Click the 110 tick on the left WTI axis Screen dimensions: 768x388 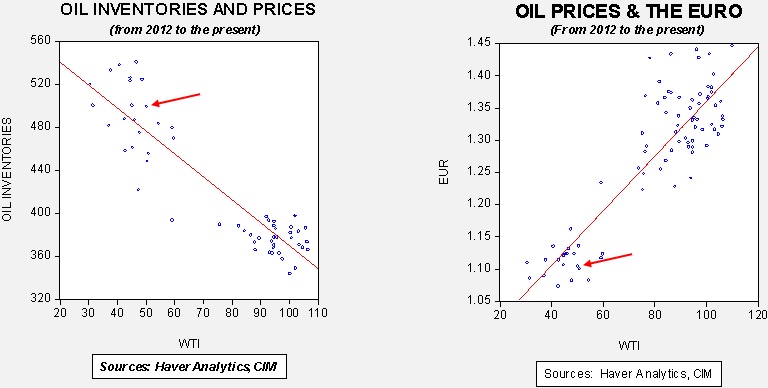point(318,312)
